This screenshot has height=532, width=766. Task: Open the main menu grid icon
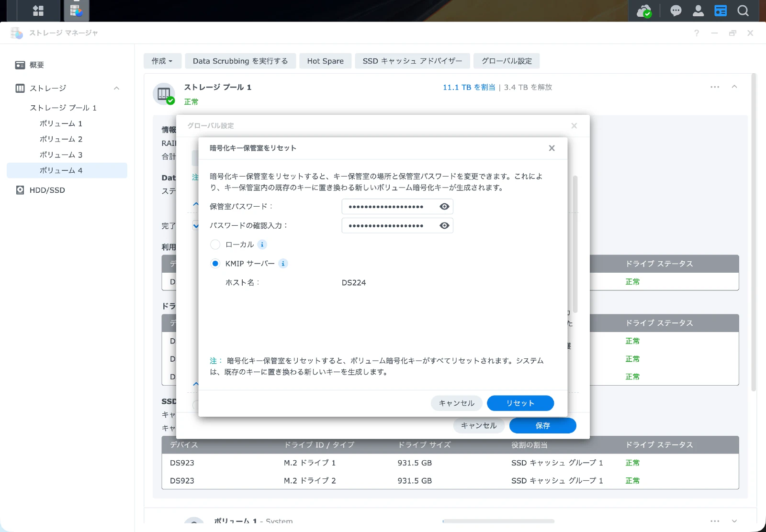click(38, 11)
